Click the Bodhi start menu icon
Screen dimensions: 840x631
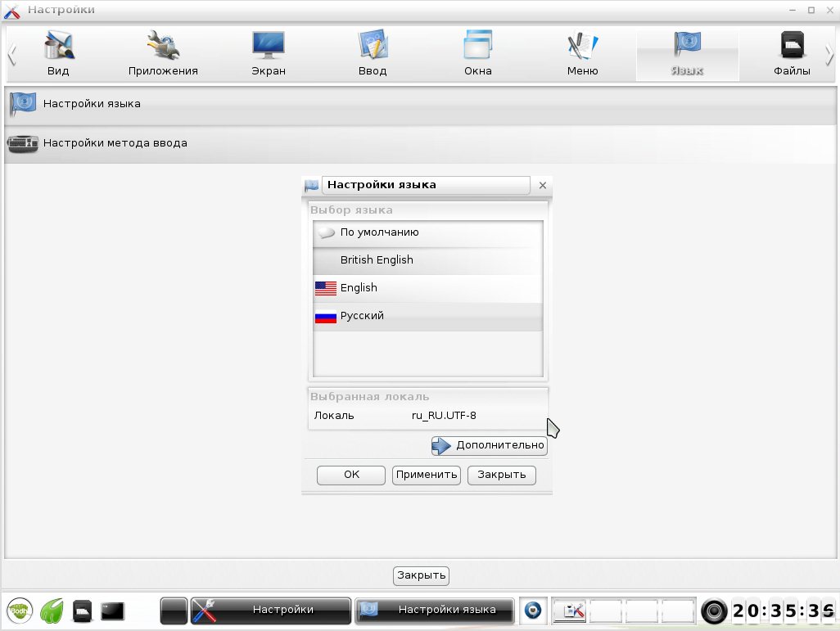pyautogui.click(x=20, y=611)
